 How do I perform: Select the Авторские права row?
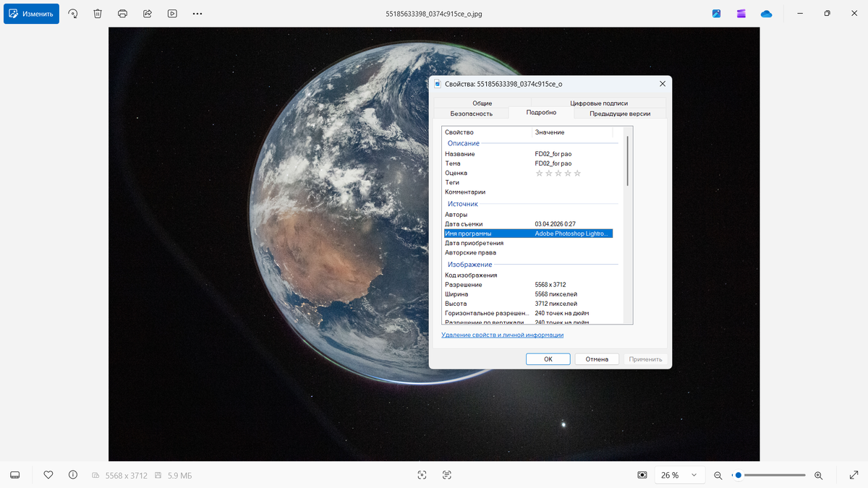528,253
